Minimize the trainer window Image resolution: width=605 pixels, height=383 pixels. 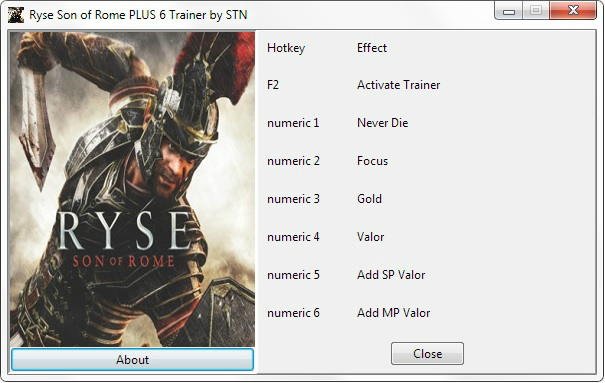click(x=509, y=11)
